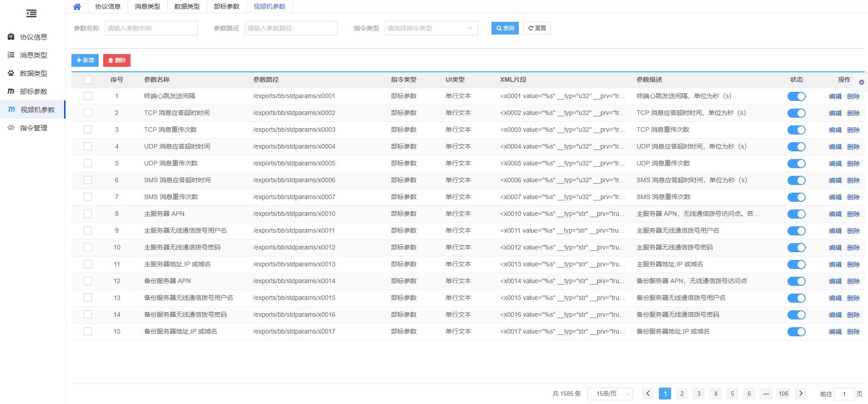Go to home via house icon
This screenshot has height=404, width=868.
click(77, 6)
